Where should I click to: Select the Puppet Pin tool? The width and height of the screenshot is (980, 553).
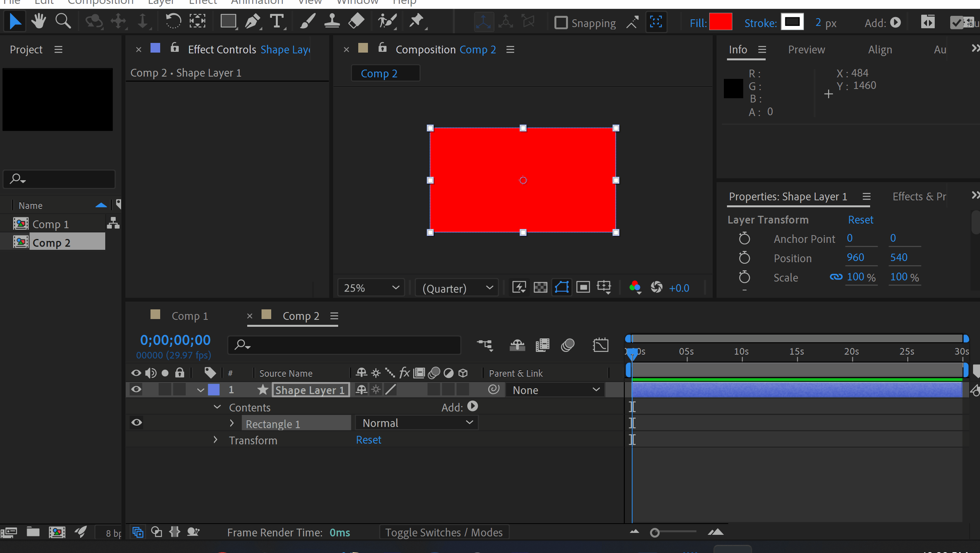click(x=417, y=22)
